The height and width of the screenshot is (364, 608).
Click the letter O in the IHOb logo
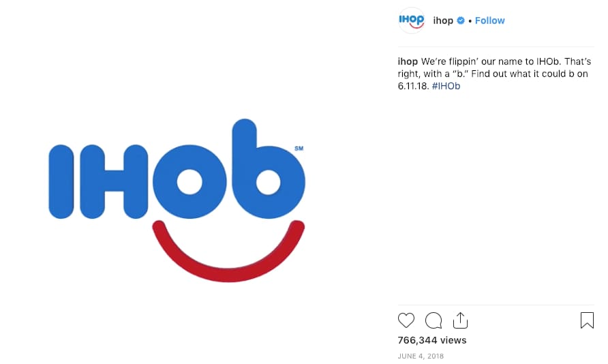coord(189,182)
